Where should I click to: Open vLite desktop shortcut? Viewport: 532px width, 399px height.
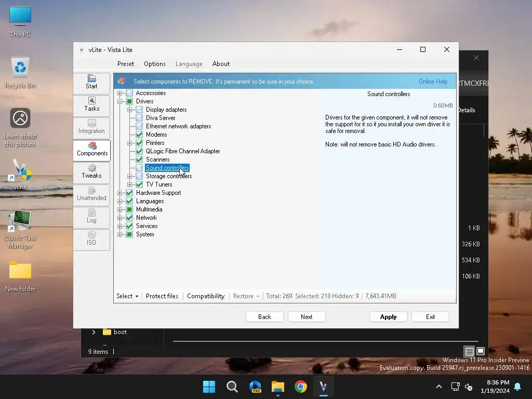click(20, 175)
